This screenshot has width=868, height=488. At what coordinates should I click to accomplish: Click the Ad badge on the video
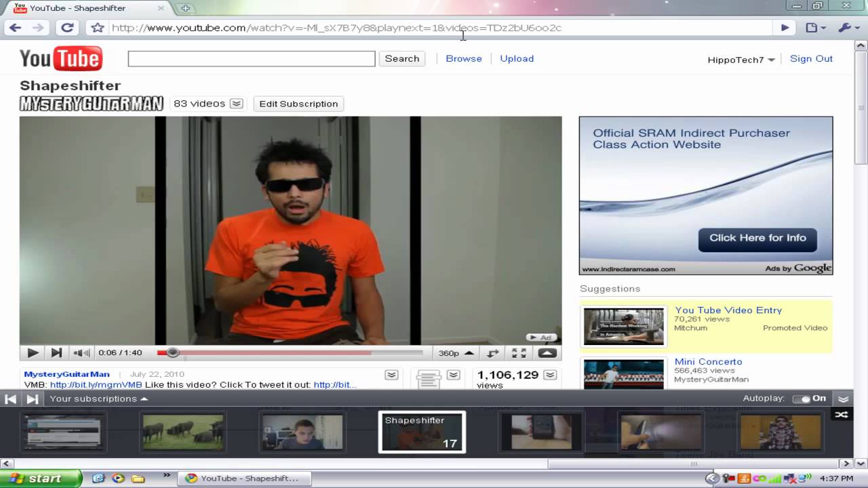point(542,337)
